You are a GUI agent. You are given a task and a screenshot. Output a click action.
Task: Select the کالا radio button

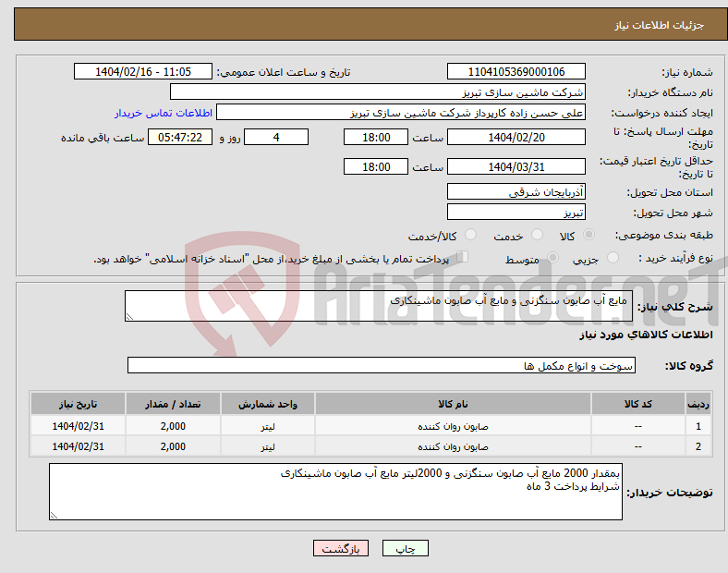coord(588,235)
